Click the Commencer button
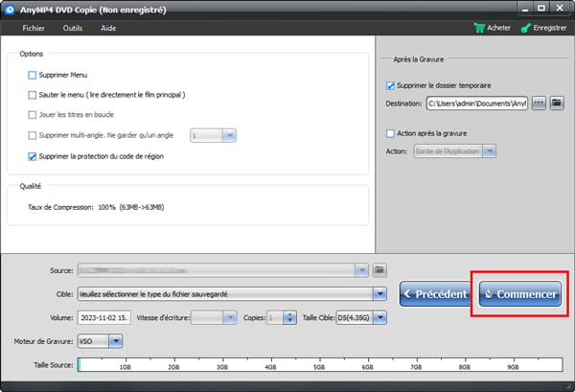 [520, 293]
